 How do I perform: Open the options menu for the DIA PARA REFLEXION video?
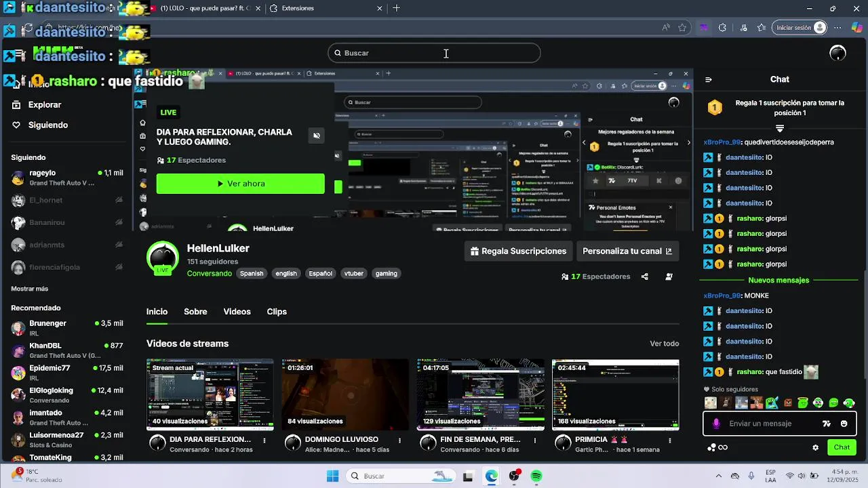264,441
